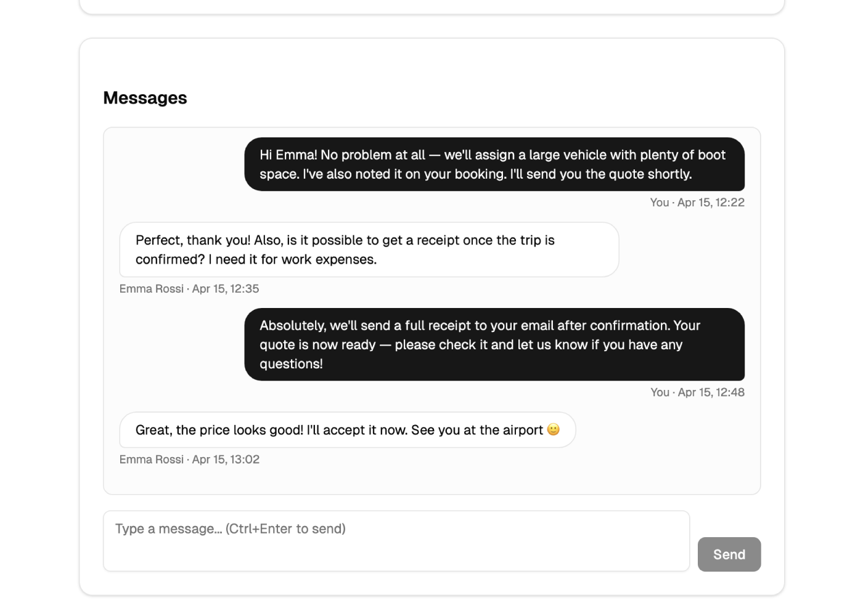This screenshot has width=863, height=616.
Task: Click the card section above the Messages panel
Action: (x=431, y=6)
